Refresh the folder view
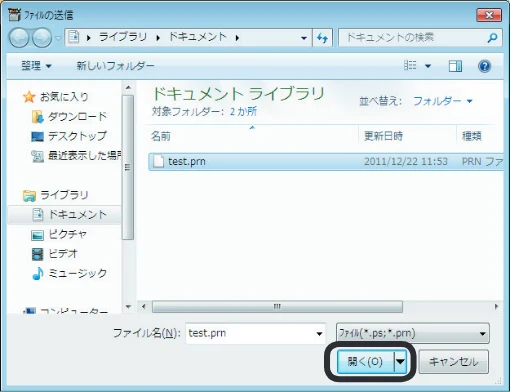The width and height of the screenshot is (511, 392). coord(322,38)
